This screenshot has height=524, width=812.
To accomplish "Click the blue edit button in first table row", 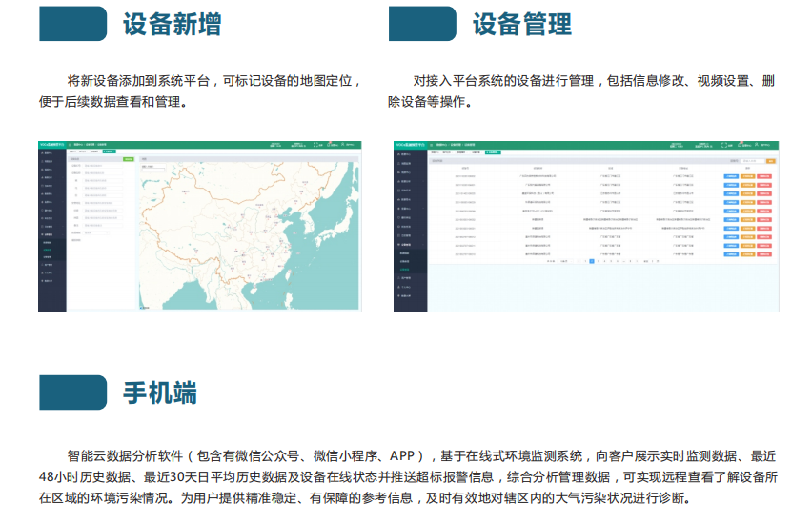I will 731,176.
